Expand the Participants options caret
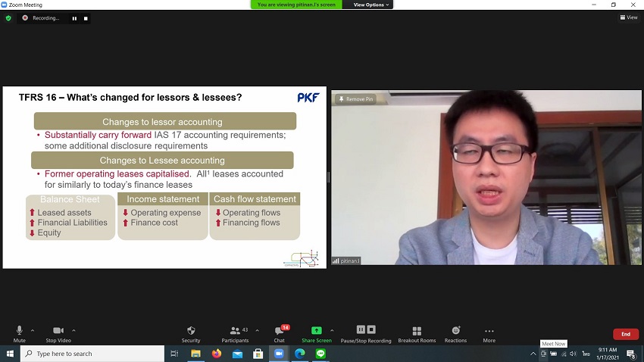 (x=257, y=330)
